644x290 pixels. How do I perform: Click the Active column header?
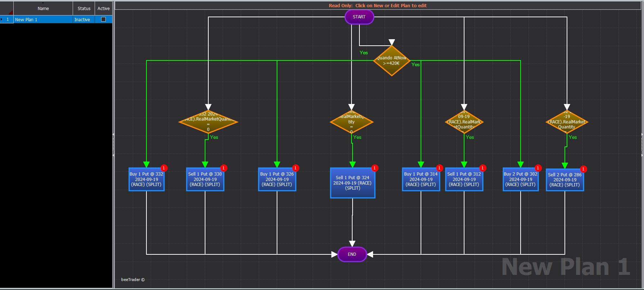click(104, 8)
